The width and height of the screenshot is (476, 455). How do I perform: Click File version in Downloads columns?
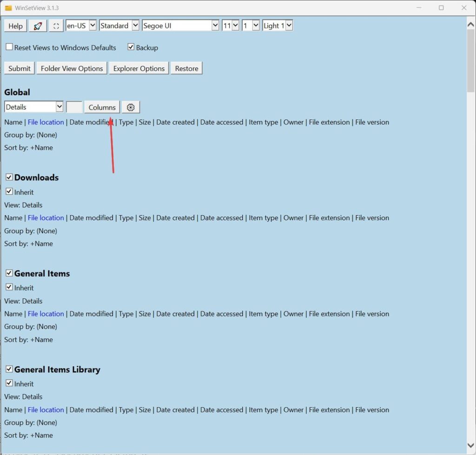(372, 218)
